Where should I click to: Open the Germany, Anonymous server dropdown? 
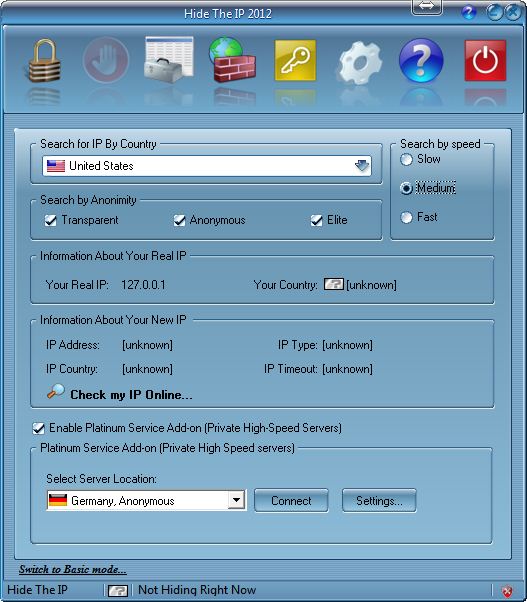click(x=146, y=500)
